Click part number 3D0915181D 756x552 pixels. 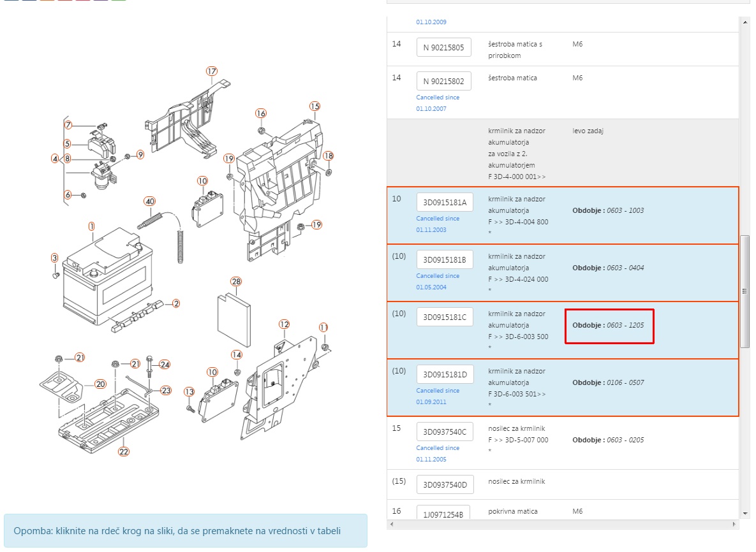tap(445, 374)
